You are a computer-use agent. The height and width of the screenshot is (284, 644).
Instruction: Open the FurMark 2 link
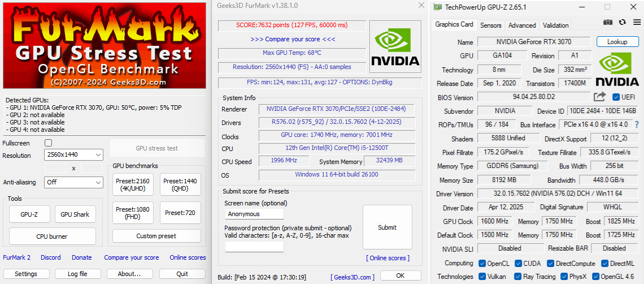click(x=16, y=257)
